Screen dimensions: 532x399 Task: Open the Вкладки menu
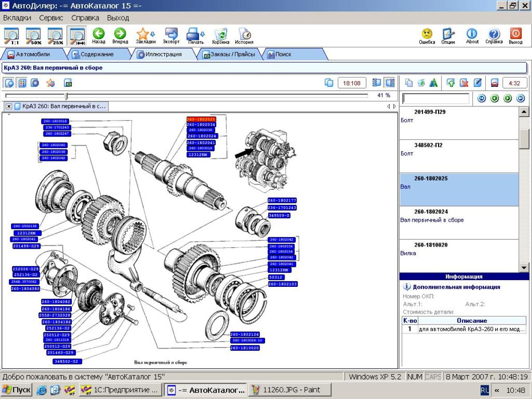pyautogui.click(x=17, y=18)
